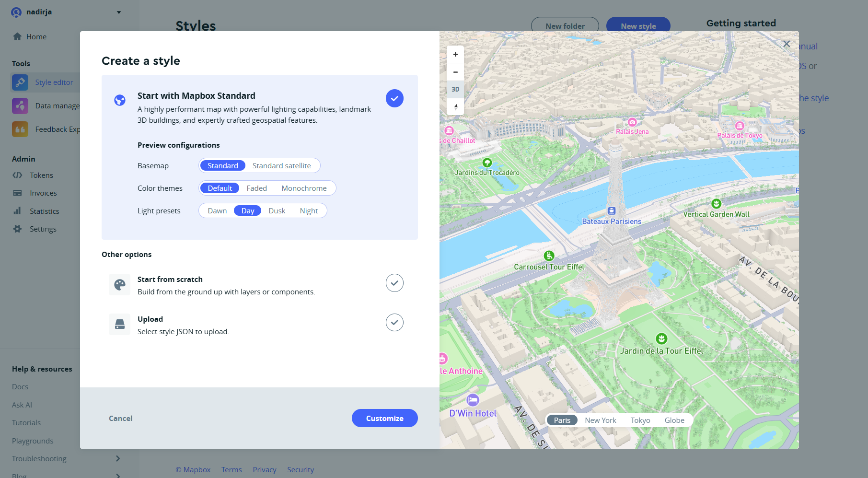Viewport: 868px width, 478px height.
Task: Click the Upload drive icon
Action: click(120, 325)
